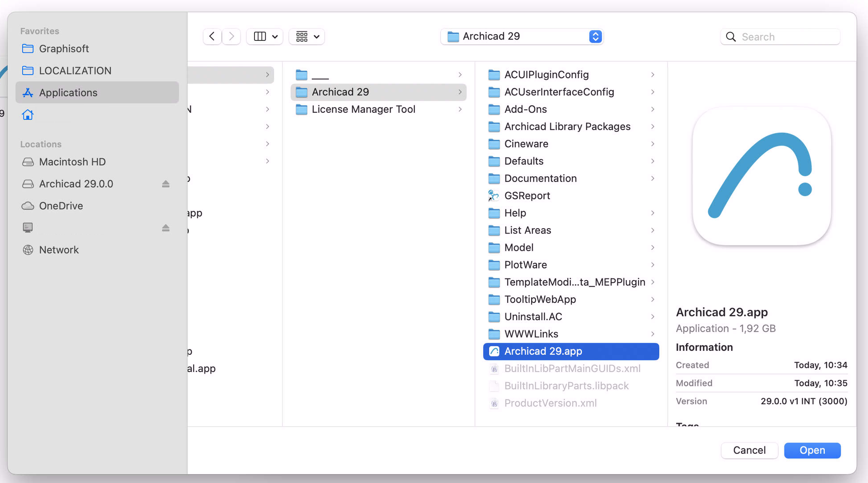Open the Home folder icon in sidebar
The image size is (868, 483).
pos(28,115)
